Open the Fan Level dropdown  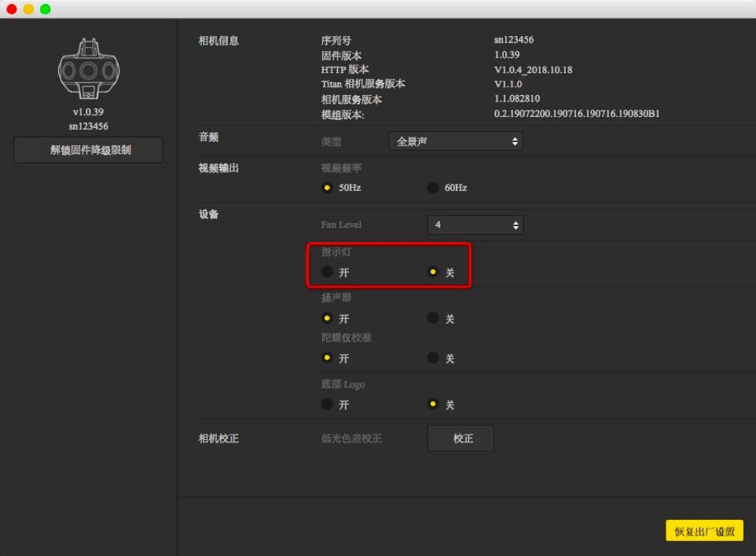pos(475,225)
